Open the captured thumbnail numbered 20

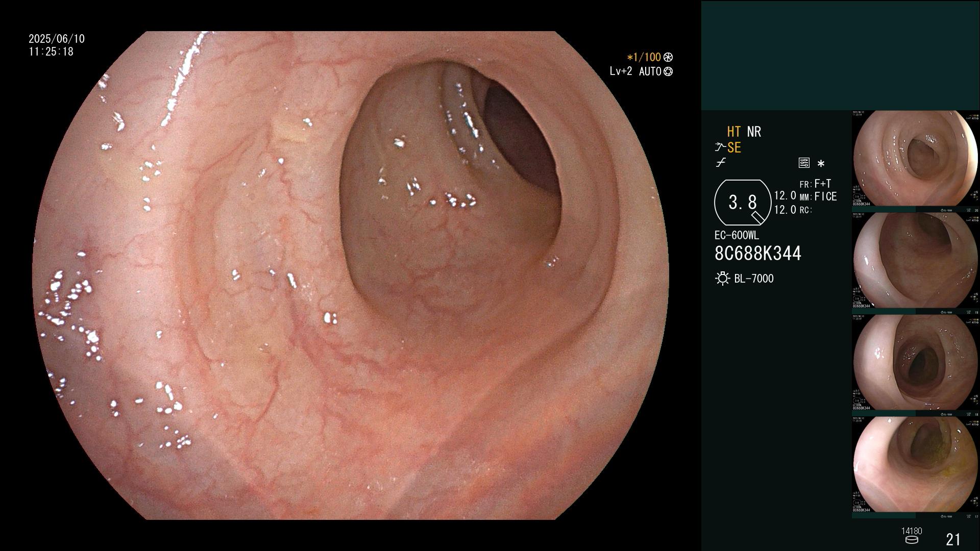(x=916, y=159)
